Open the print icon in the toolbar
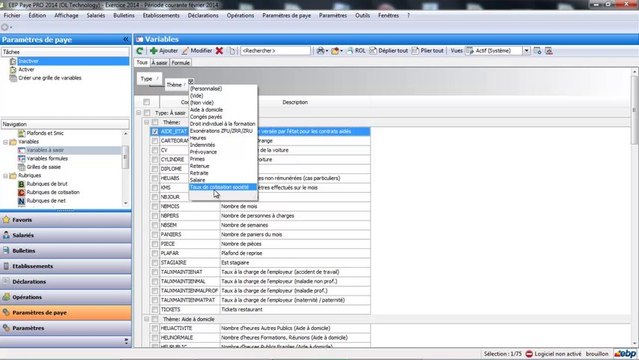 point(321,51)
